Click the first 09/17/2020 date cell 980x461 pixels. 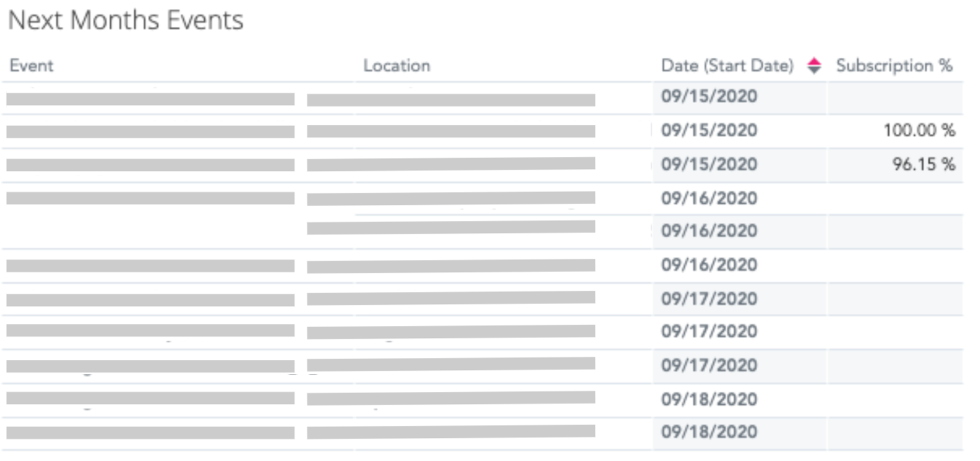coord(709,299)
